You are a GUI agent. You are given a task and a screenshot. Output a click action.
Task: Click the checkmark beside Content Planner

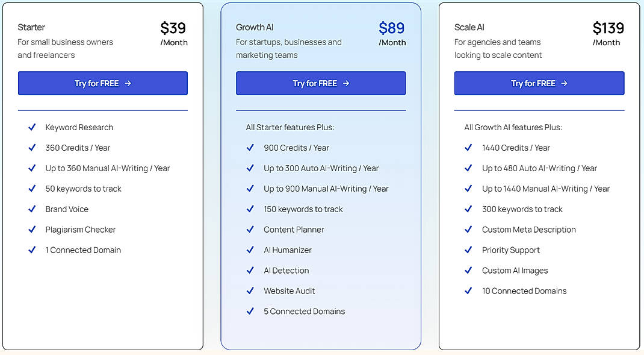pos(250,230)
